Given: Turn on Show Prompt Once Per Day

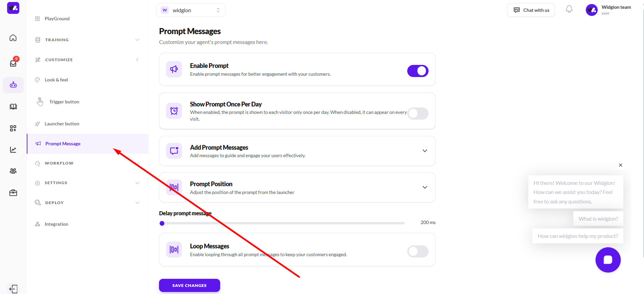Looking at the screenshot, I should coord(418,114).
